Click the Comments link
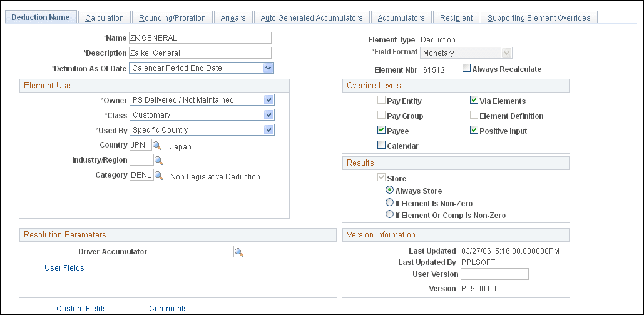Screen dimensions: 644x315 [x=168, y=308]
